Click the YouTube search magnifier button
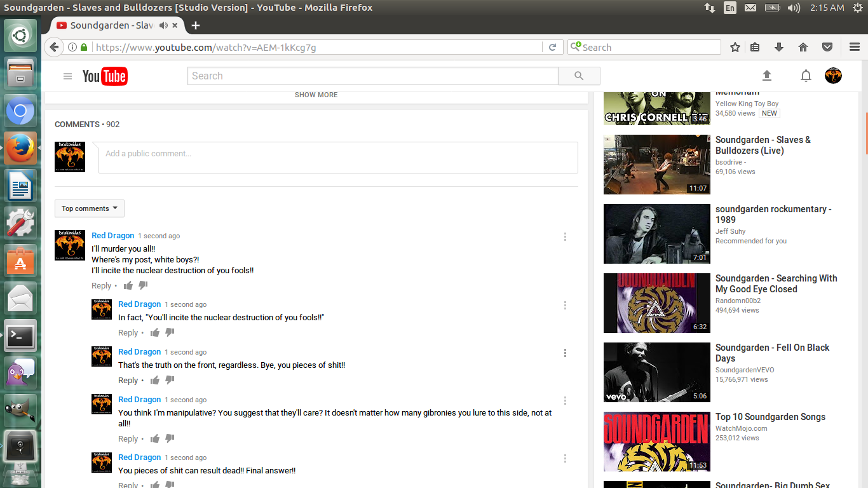Image resolution: width=868 pixels, height=488 pixels. coord(579,76)
